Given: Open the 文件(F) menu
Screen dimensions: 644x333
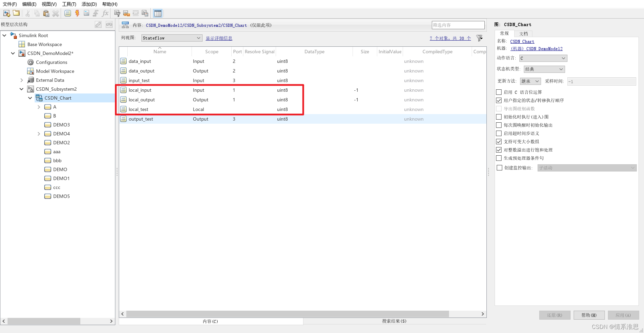Looking at the screenshot, I should pyautogui.click(x=10, y=4).
